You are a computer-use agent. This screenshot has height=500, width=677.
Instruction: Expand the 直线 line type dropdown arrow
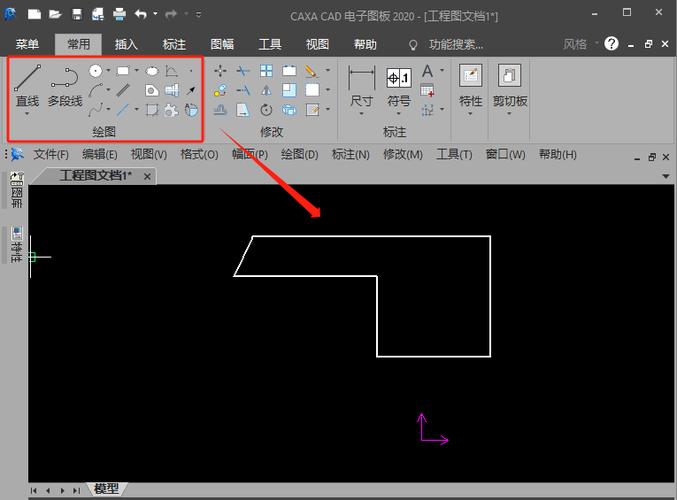click(x=27, y=114)
